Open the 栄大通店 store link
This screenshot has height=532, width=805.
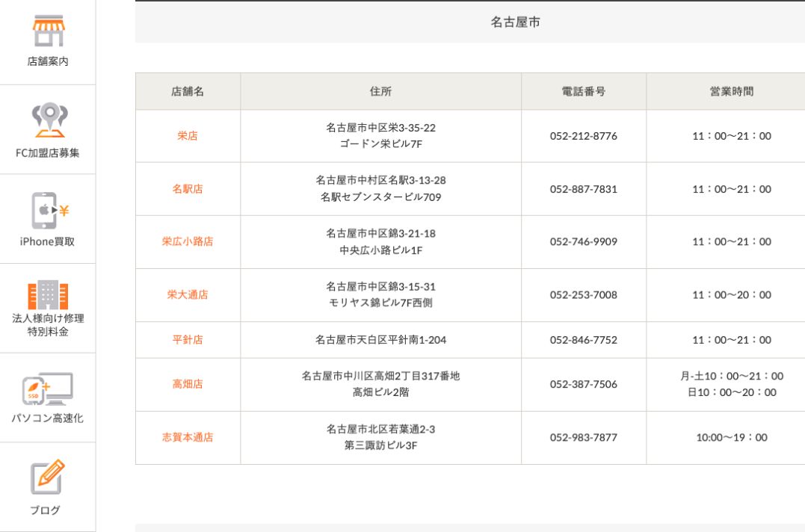[188, 295]
